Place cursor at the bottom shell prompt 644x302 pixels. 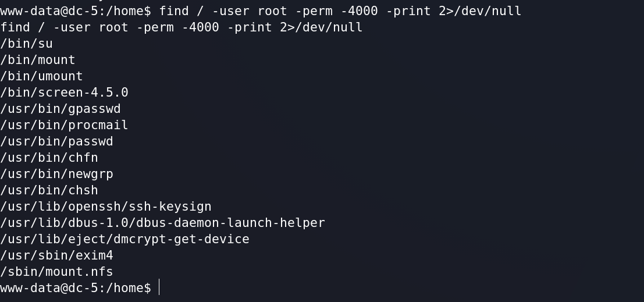pos(159,287)
